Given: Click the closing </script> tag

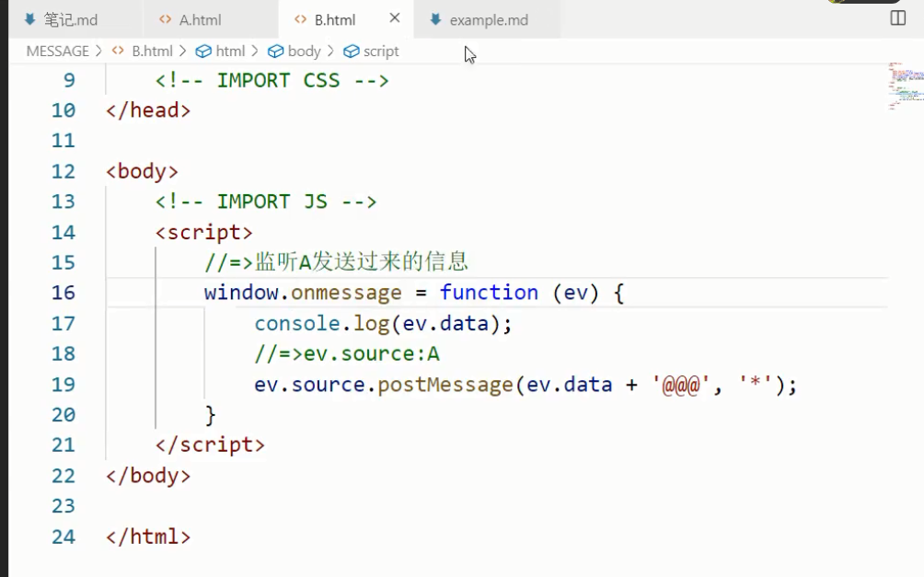Looking at the screenshot, I should 210,445.
